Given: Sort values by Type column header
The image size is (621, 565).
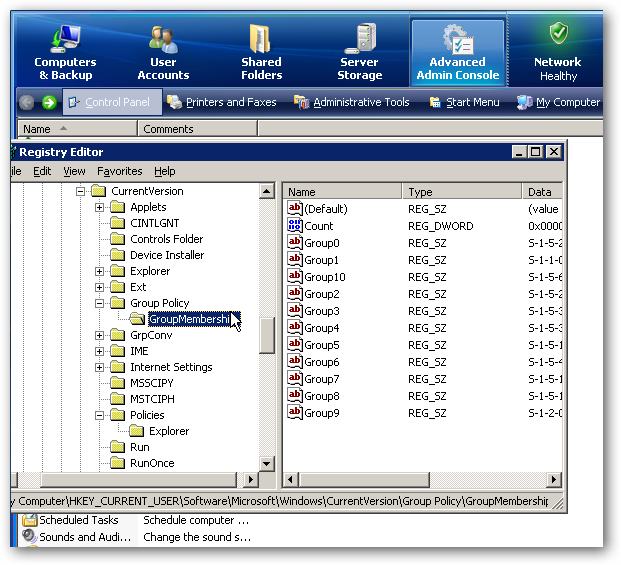Looking at the screenshot, I should 462,192.
